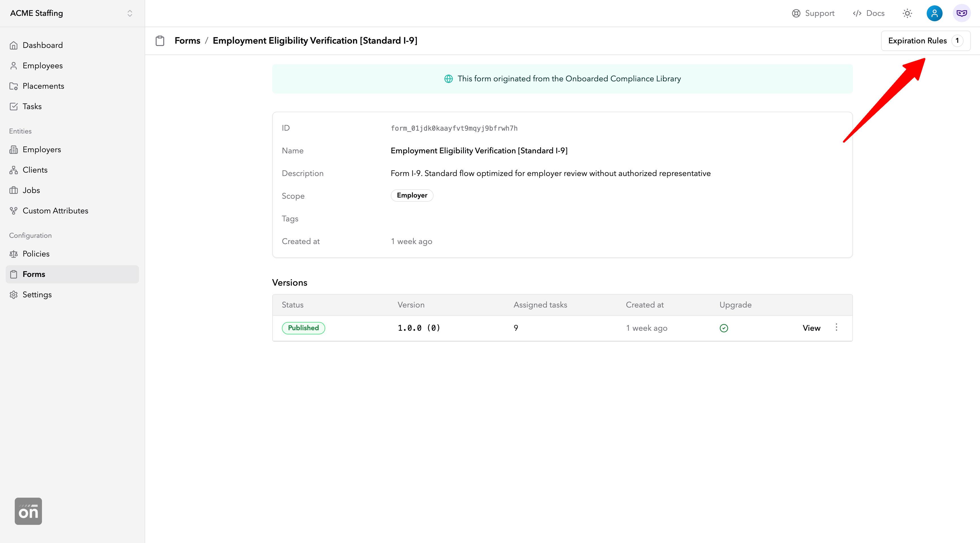Image resolution: width=980 pixels, height=543 pixels.
Task: Go to Policies configuration
Action: [36, 254]
